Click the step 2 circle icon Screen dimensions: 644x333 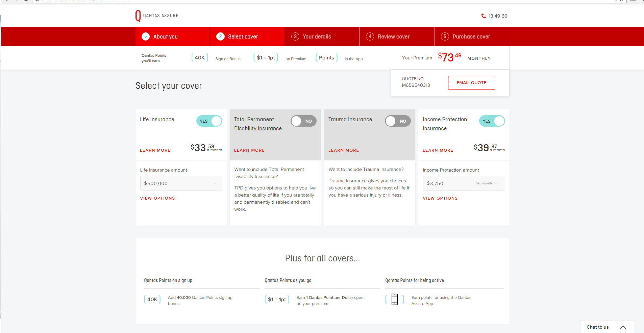(x=220, y=36)
